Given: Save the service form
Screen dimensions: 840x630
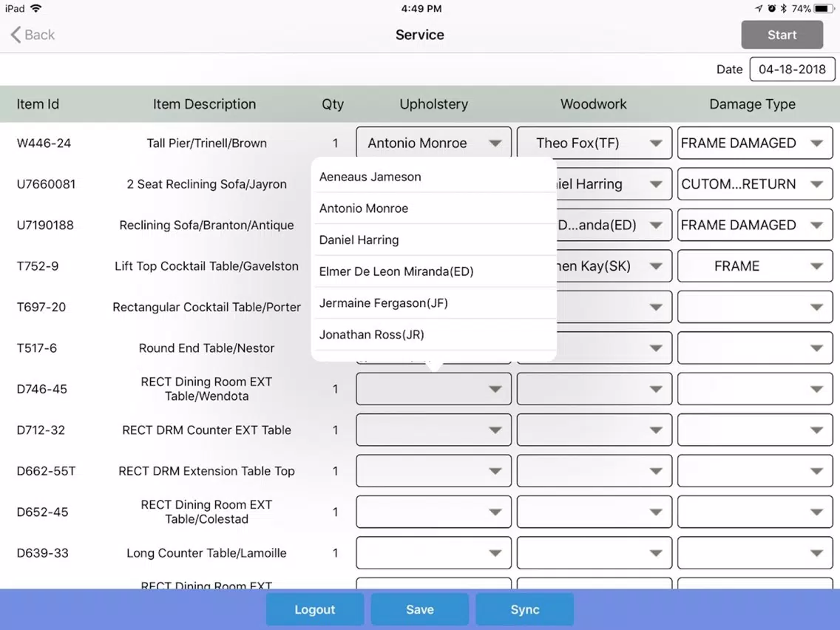Looking at the screenshot, I should 419,609.
